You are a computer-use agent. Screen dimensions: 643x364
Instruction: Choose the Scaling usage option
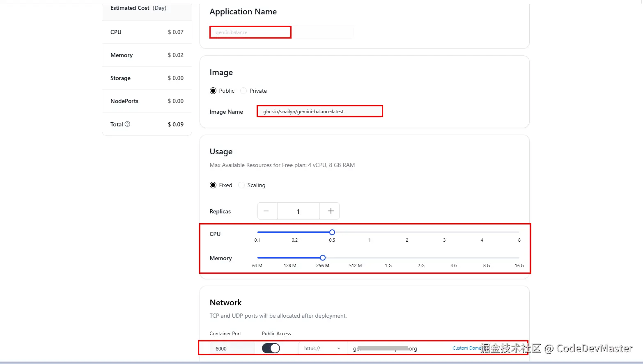(x=241, y=185)
